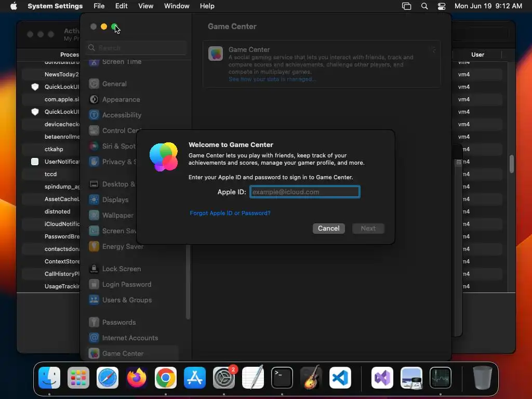Open Terminal from the Dock
Image resolution: width=532 pixels, height=399 pixels.
[282, 378]
